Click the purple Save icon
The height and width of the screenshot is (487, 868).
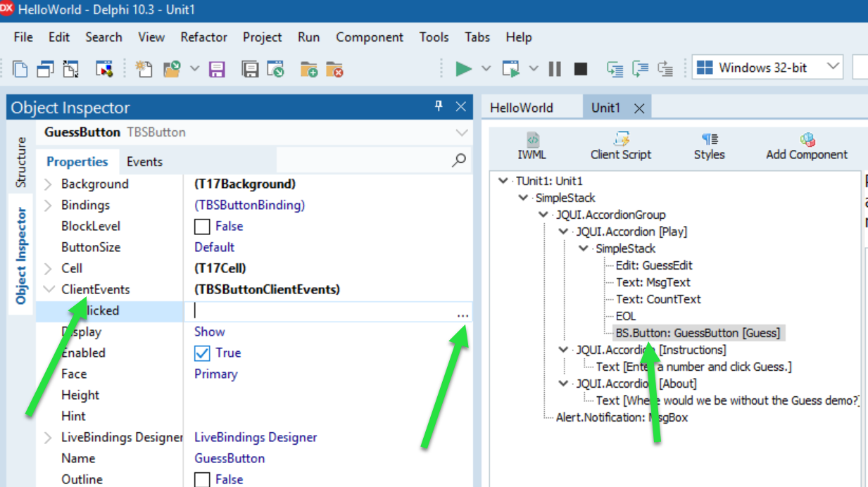[217, 69]
